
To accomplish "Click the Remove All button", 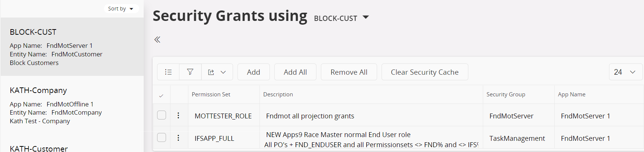I will [x=349, y=72].
